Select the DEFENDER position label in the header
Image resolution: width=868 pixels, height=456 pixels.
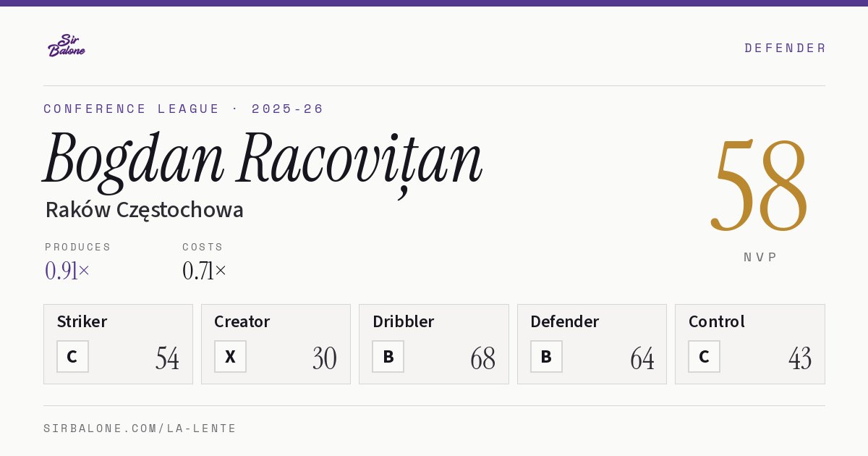point(785,48)
